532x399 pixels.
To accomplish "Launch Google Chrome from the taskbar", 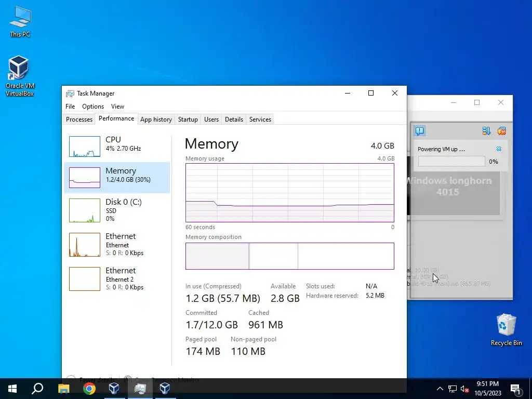I will pyautogui.click(x=89, y=389).
